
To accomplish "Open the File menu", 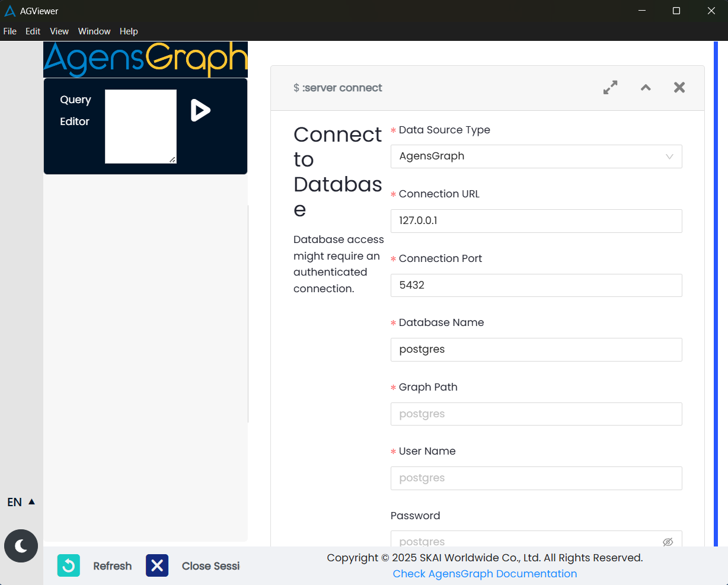I will coord(10,31).
